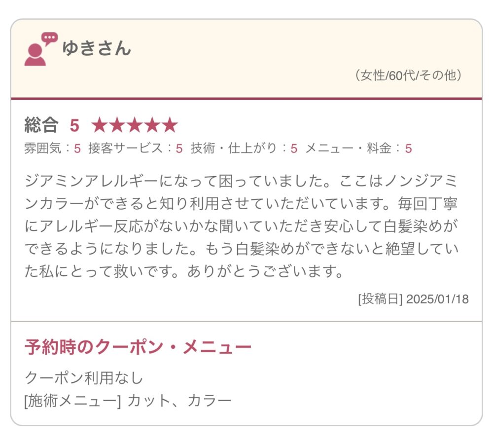Viewport: 493px width, 448px height.
Task: Click the fifth (last) rating star
Action: [x=170, y=126]
